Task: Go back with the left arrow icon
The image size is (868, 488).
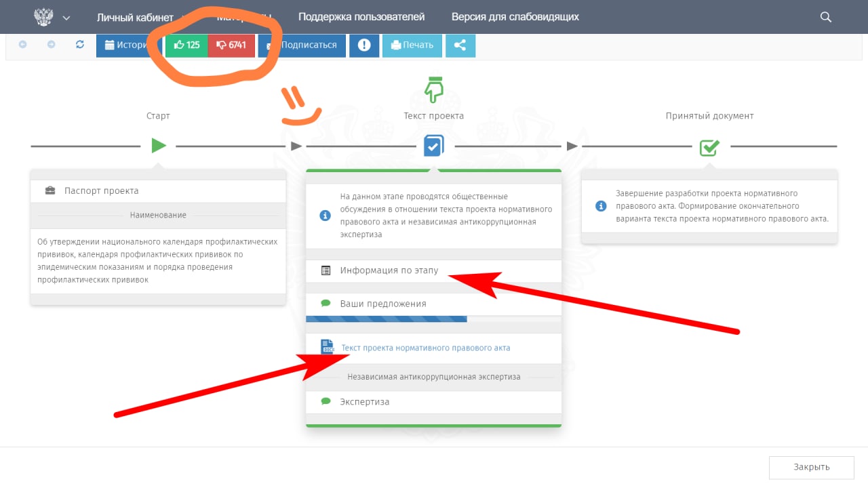Action: click(x=23, y=45)
